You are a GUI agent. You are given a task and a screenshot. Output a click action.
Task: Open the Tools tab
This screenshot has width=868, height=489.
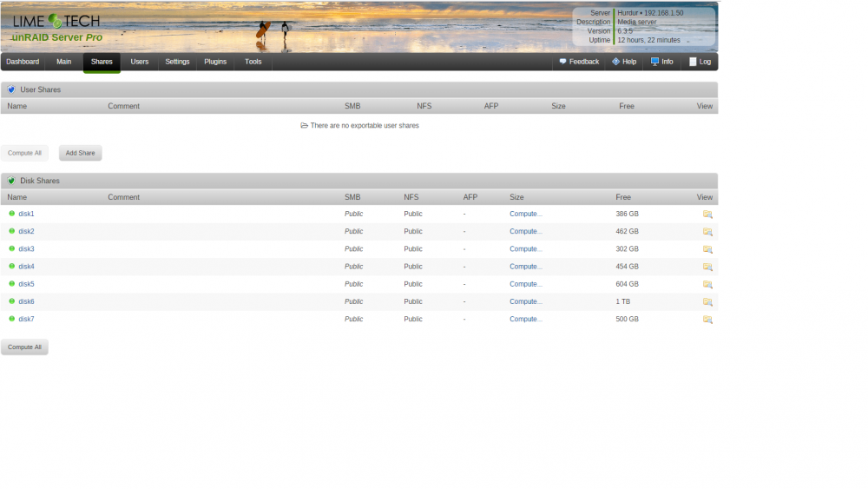253,62
